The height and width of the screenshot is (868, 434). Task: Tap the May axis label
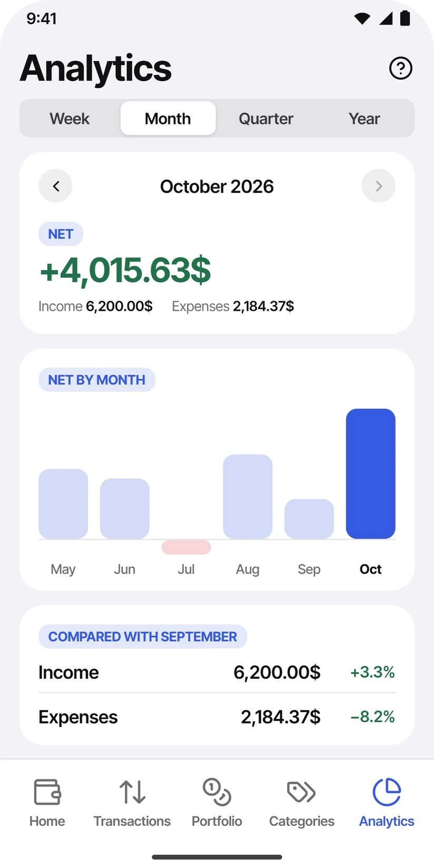click(63, 569)
